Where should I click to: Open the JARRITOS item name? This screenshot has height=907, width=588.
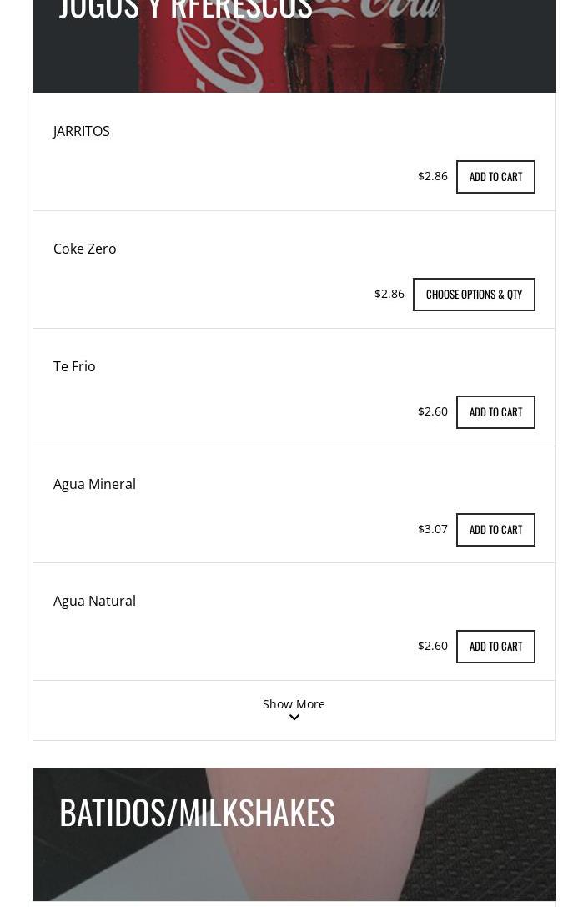pos(82,131)
